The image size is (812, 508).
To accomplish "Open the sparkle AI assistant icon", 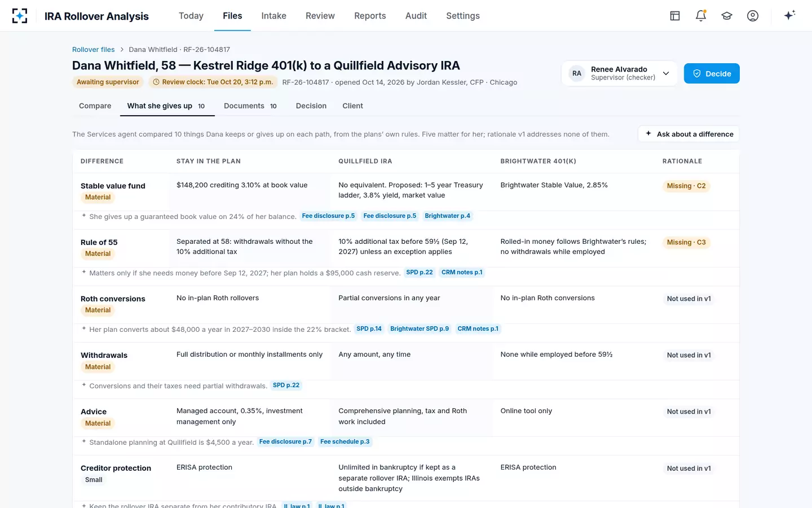I will point(789,16).
